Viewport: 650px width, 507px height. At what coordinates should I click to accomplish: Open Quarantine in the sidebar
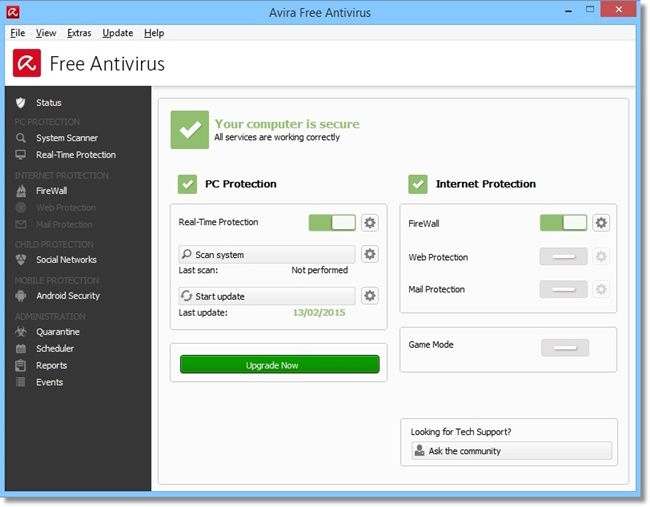click(58, 332)
